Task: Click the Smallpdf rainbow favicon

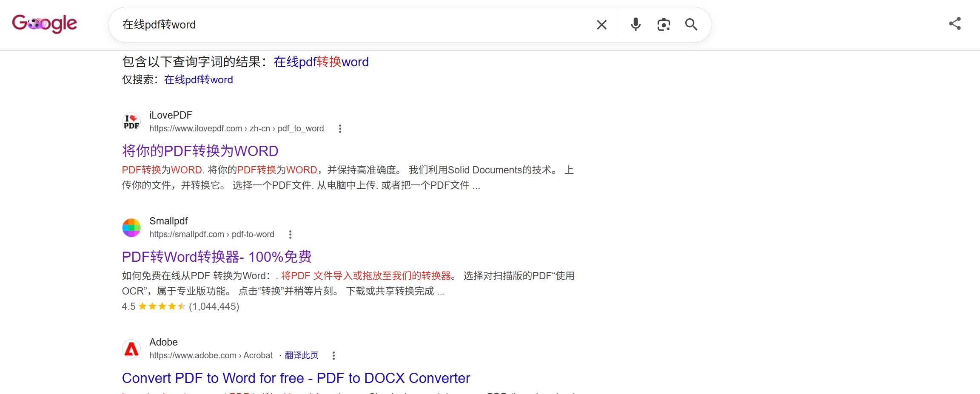Action: 131,228
